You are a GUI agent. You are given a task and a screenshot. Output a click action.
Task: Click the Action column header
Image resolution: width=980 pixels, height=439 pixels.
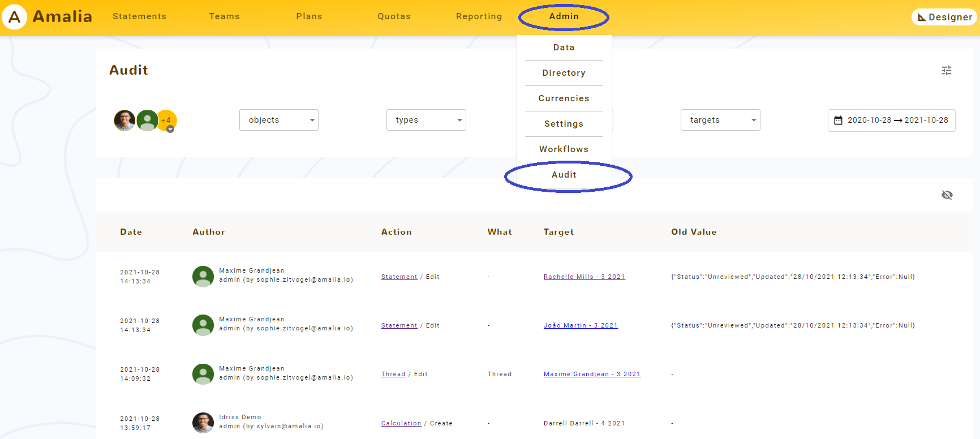(397, 232)
